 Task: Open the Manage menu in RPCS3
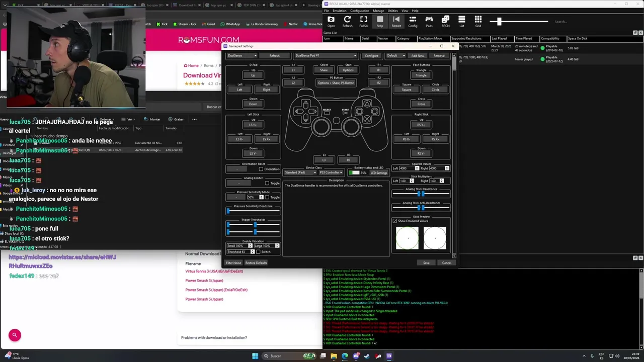[x=378, y=11]
